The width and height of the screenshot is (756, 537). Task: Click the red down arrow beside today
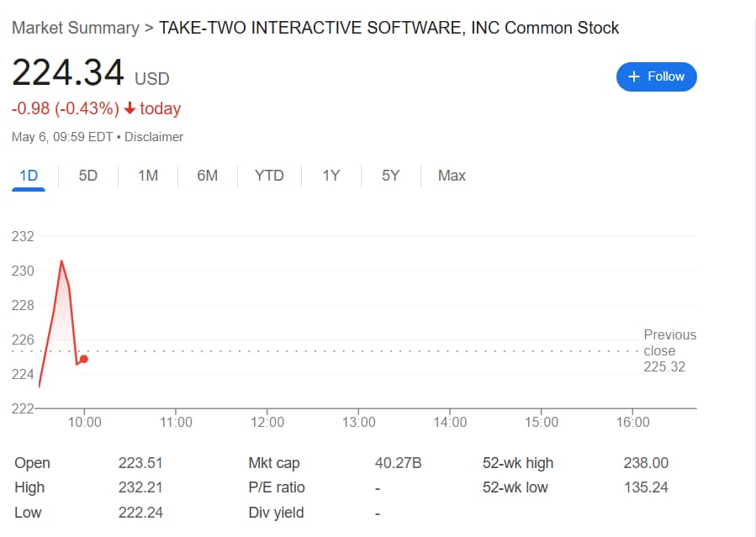(x=130, y=108)
